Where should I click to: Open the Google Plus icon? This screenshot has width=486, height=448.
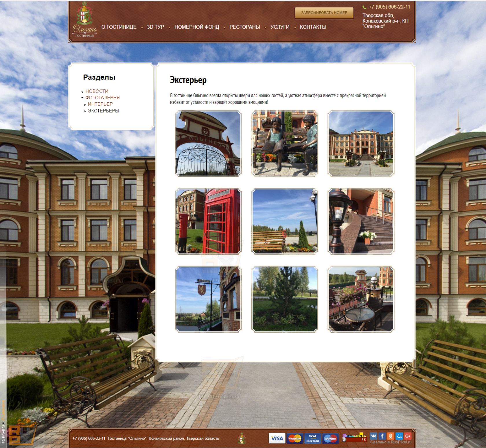tap(408, 436)
